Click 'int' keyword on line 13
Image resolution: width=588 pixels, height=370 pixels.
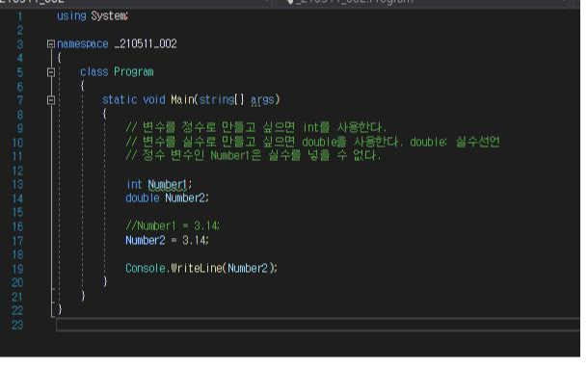[134, 184]
